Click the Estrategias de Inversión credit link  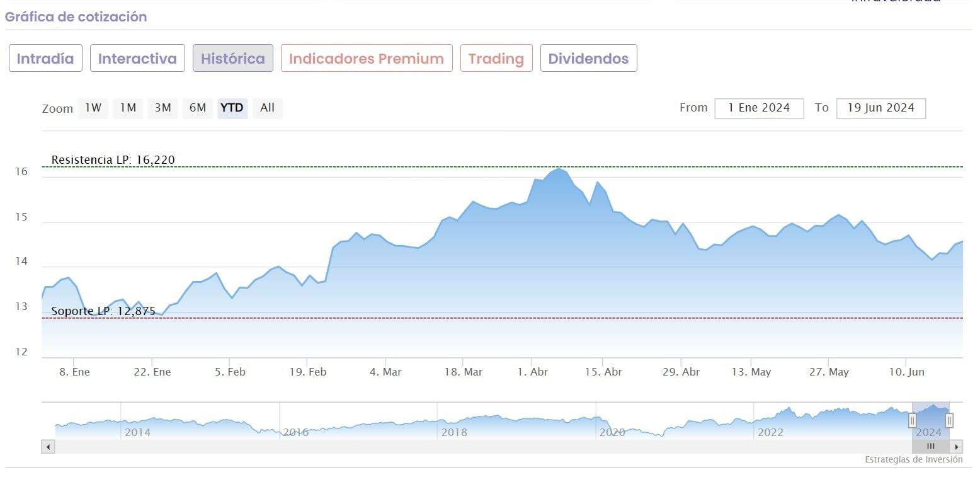coord(913,459)
